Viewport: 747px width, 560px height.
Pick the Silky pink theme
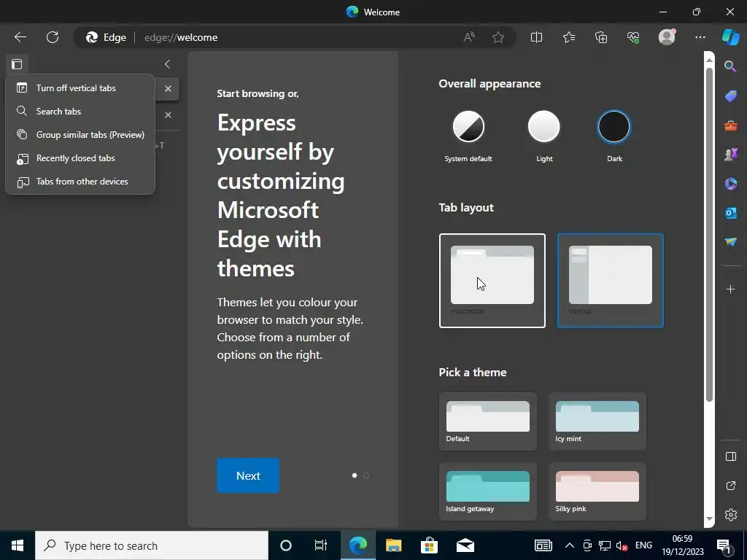coord(597,491)
